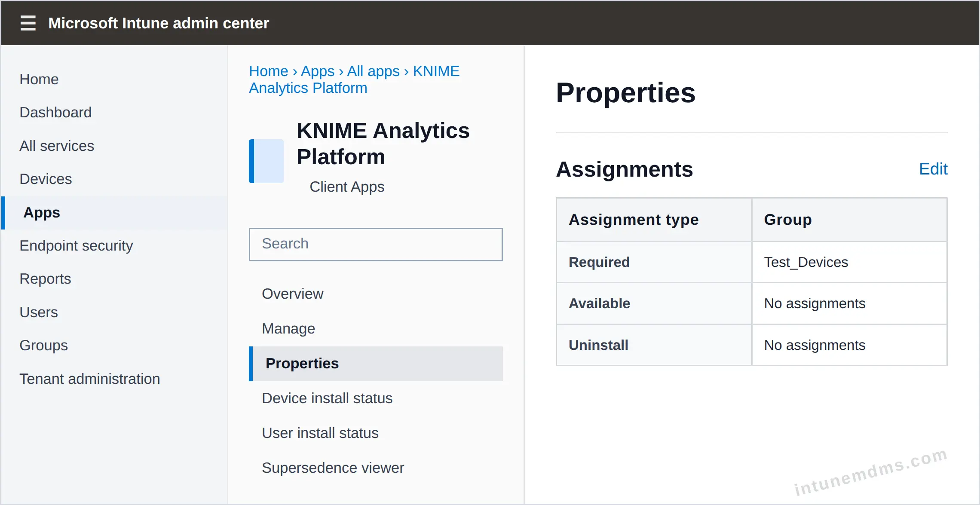980x505 pixels.
Task: Open Groups in the sidebar
Action: tap(44, 345)
